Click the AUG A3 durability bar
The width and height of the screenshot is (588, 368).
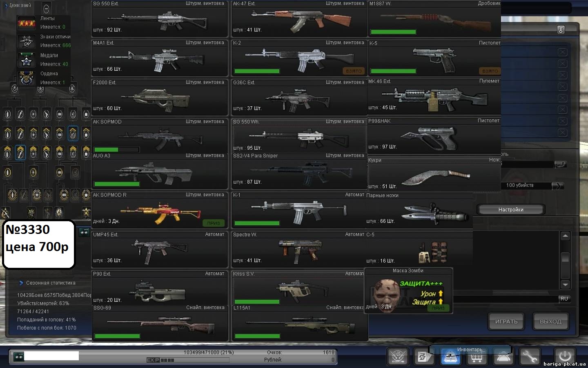(x=117, y=184)
